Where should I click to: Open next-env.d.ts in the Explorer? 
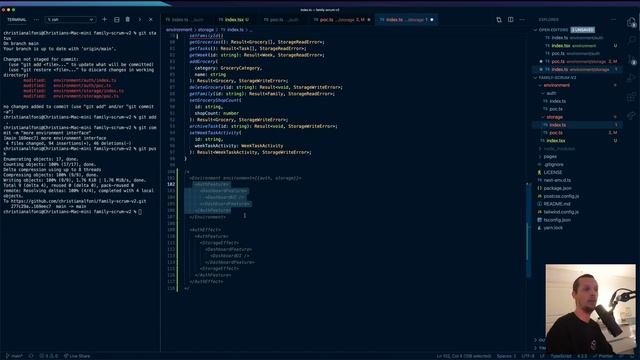click(557, 180)
